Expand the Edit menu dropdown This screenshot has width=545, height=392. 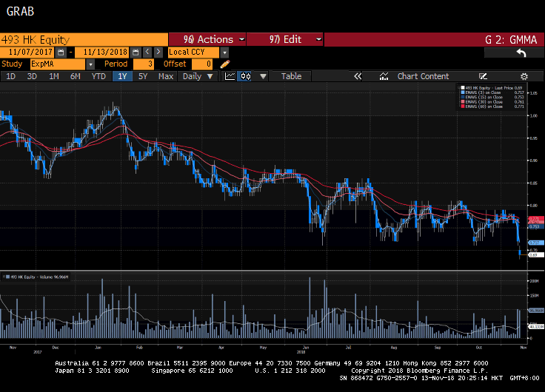coord(318,40)
